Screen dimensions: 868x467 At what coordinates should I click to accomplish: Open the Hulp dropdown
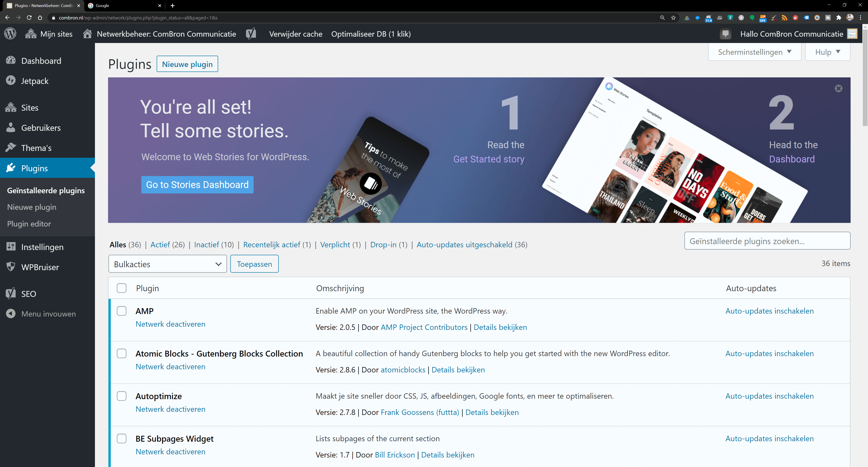tap(827, 52)
